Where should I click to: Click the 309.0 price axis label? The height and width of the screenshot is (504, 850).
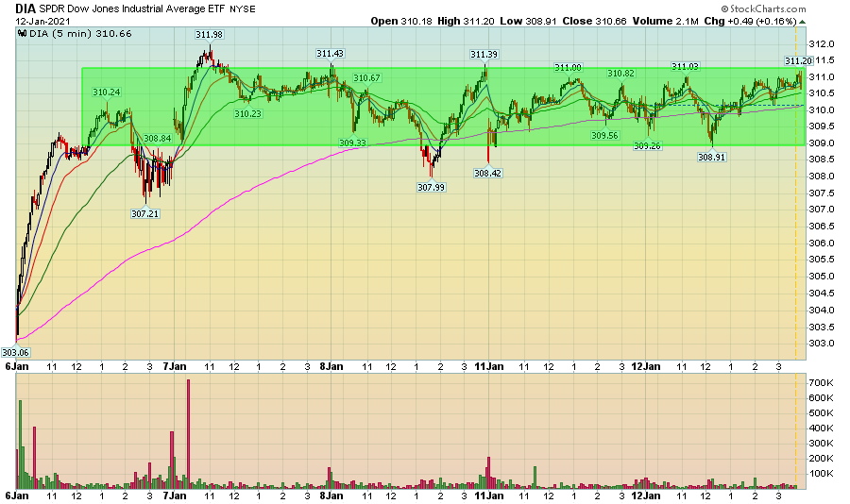(x=822, y=143)
